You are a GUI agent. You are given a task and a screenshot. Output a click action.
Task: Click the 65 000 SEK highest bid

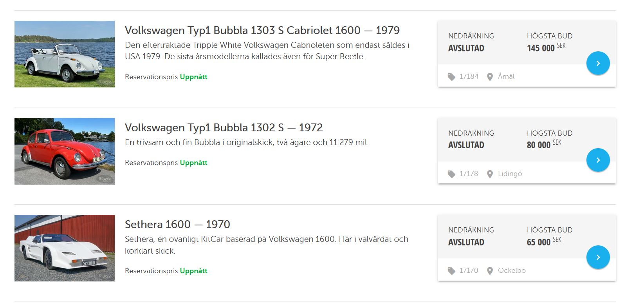543,242
